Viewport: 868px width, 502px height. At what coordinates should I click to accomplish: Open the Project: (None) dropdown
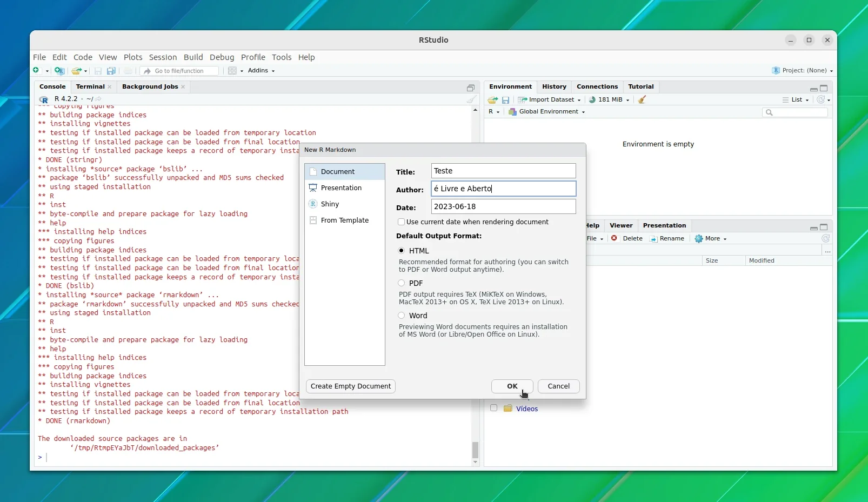(x=803, y=71)
